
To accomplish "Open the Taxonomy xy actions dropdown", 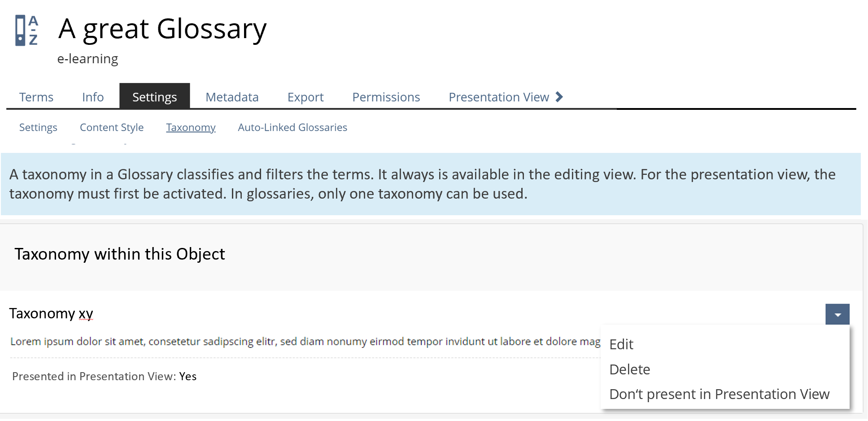I will (837, 314).
